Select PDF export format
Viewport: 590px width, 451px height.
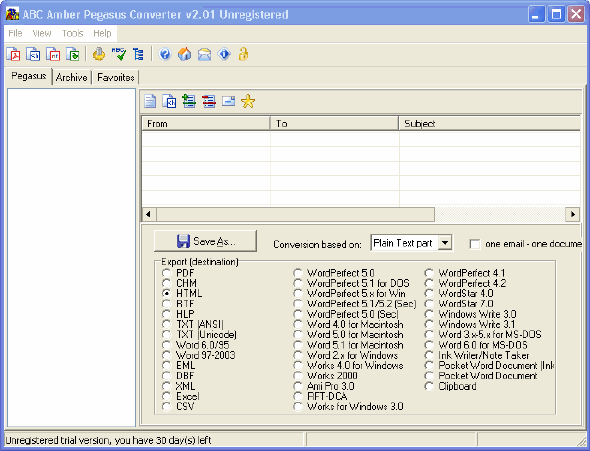(x=166, y=273)
